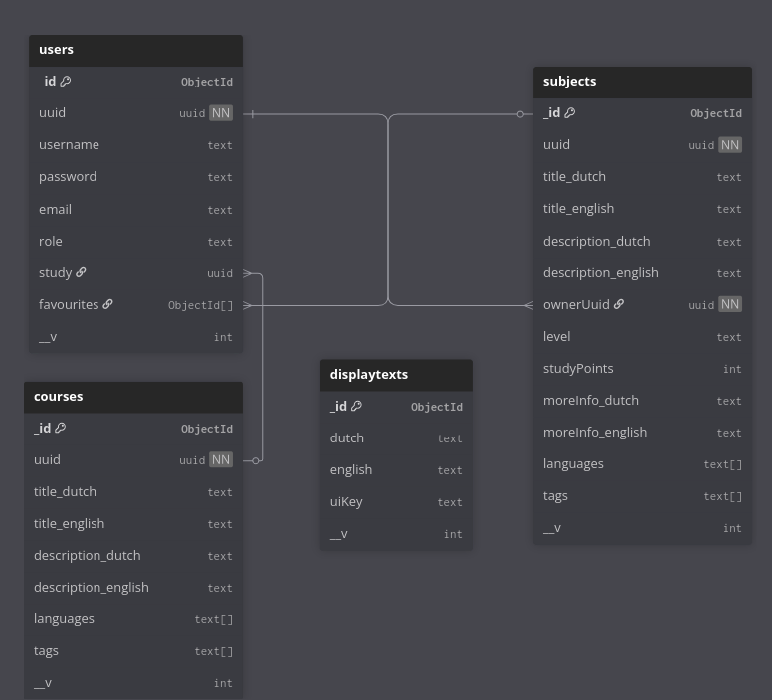
Task: Click the key icon beside subjects _id
Action: point(570,113)
